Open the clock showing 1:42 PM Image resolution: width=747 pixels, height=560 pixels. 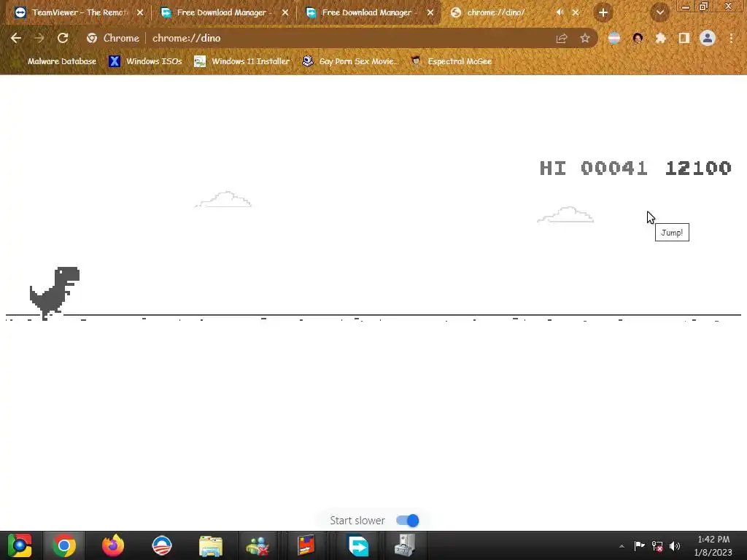coord(713,545)
